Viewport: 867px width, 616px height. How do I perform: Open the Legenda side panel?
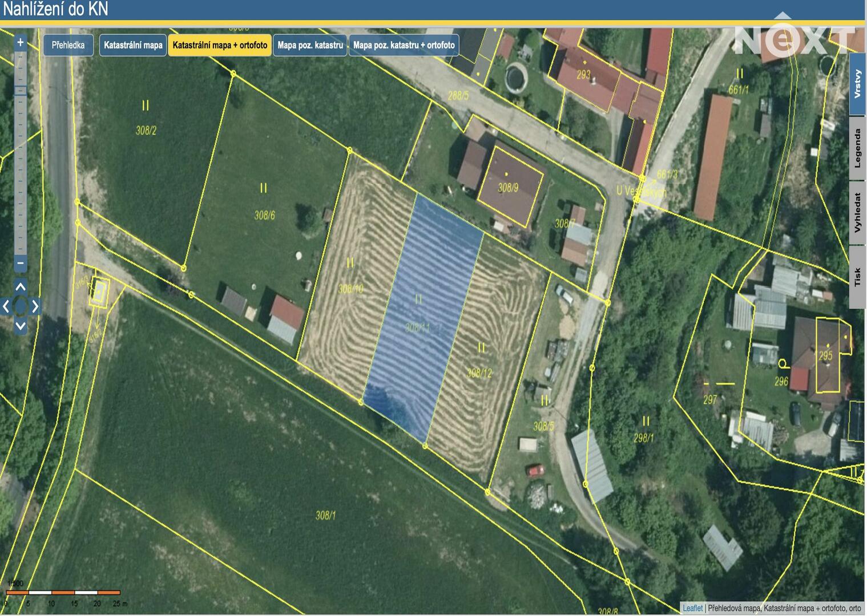pos(857,148)
